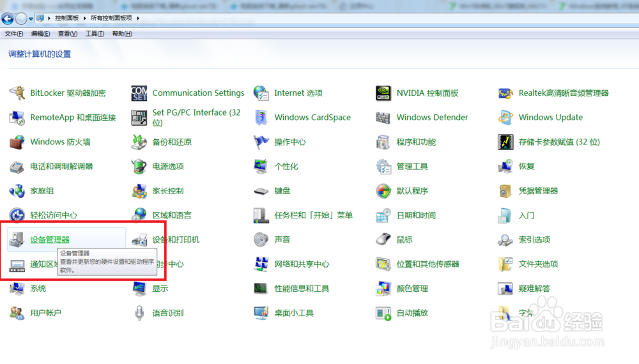Open 入门 link
639x364 pixels.
point(527,215)
